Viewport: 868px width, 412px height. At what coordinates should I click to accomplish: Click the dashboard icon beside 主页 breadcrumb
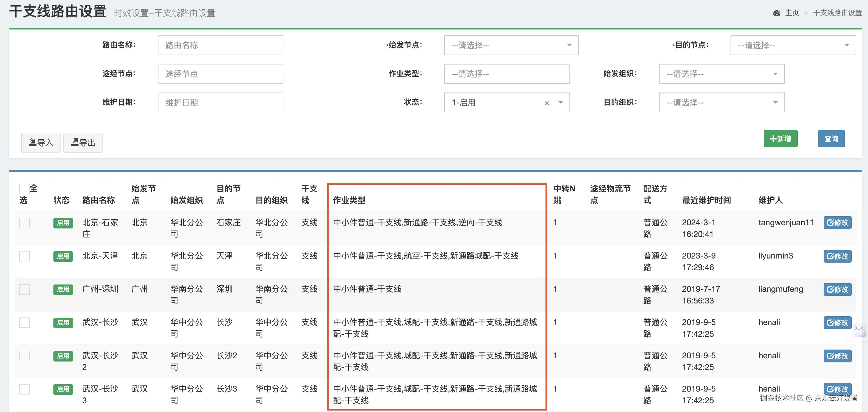(777, 13)
